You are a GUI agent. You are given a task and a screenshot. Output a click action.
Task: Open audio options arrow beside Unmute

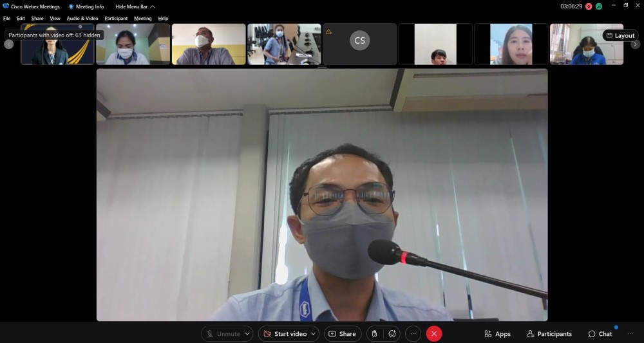247,334
